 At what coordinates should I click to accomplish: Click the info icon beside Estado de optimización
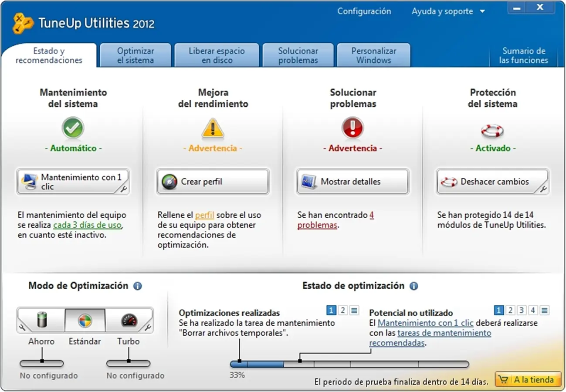tap(413, 286)
